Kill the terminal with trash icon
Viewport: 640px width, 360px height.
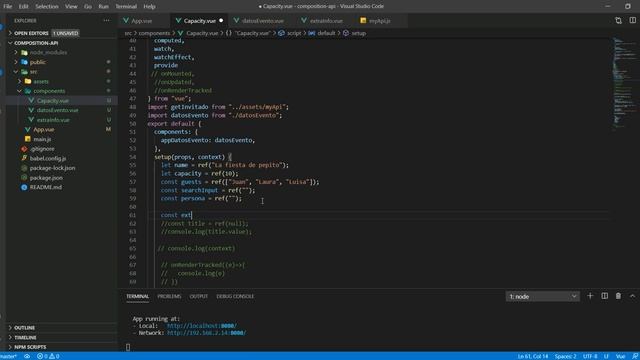coord(618,296)
